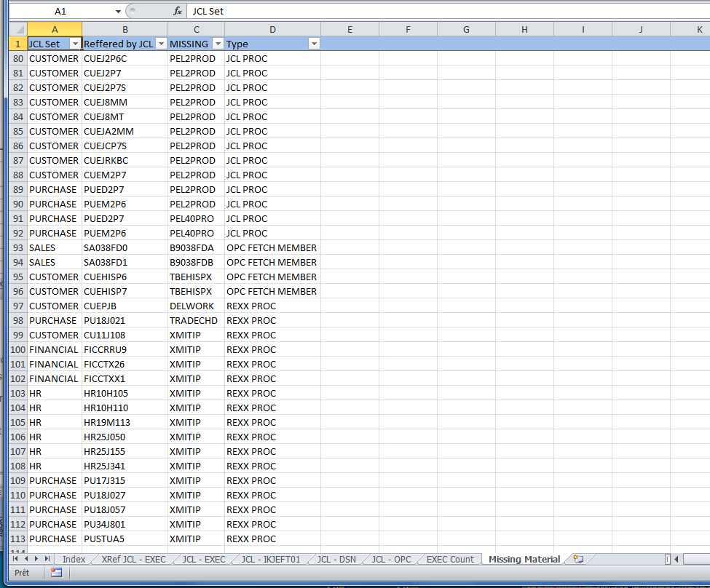This screenshot has height=588, width=710.
Task: Click the Select All corner triangle
Action: (17, 29)
